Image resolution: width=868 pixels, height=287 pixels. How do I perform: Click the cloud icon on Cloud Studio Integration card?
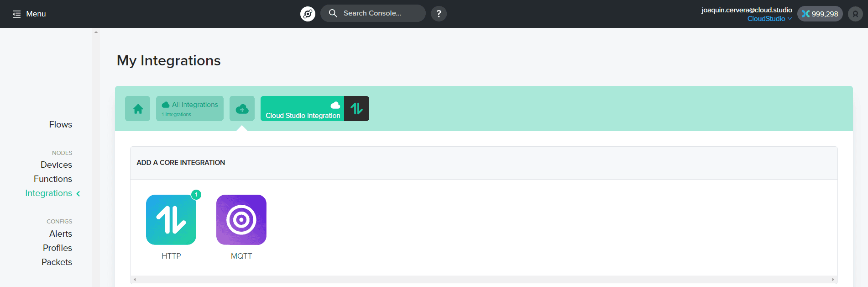click(335, 105)
